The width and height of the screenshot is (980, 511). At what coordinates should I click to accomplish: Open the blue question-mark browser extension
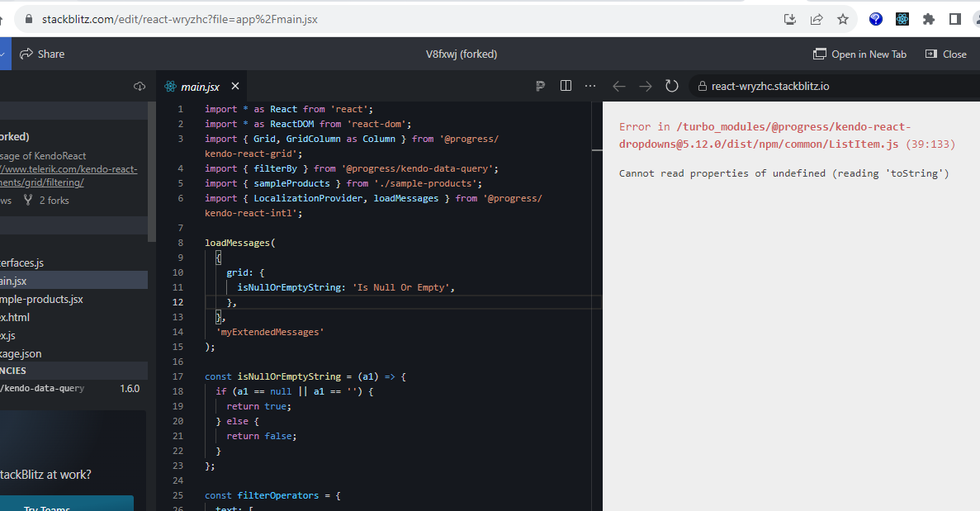click(x=876, y=19)
